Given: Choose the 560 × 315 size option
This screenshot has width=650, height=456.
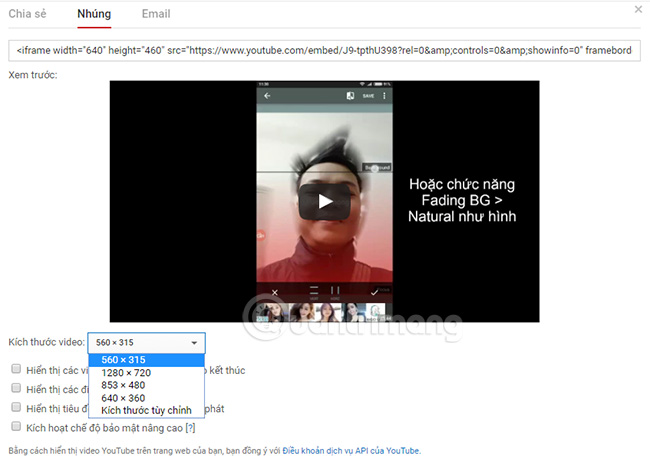Looking at the screenshot, I should (x=146, y=360).
